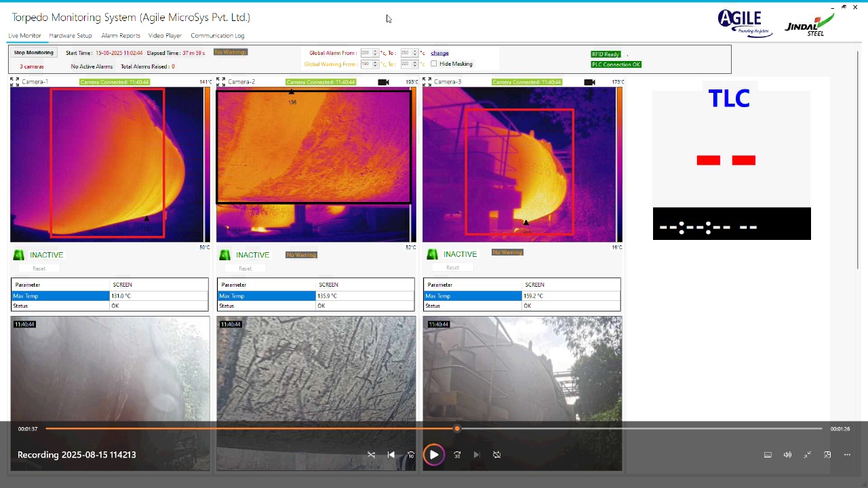Open subtitles and captions options
This screenshot has height=488, width=868.
768,455
